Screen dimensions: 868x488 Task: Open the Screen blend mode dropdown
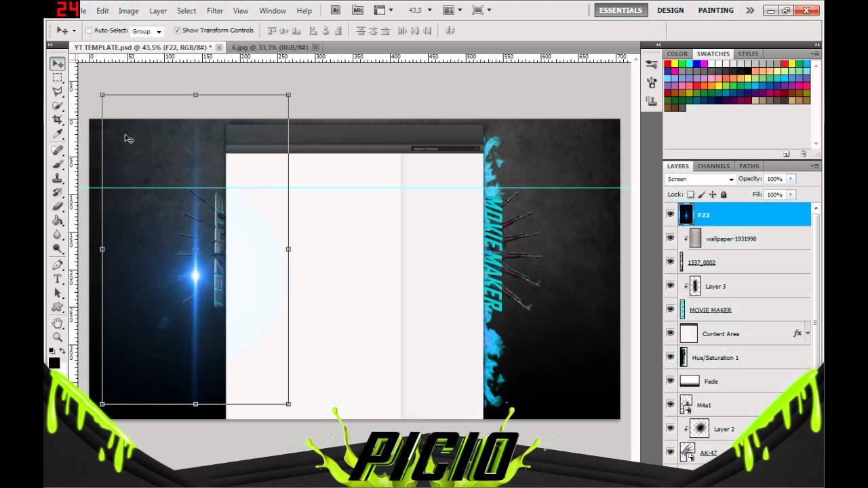tap(701, 180)
